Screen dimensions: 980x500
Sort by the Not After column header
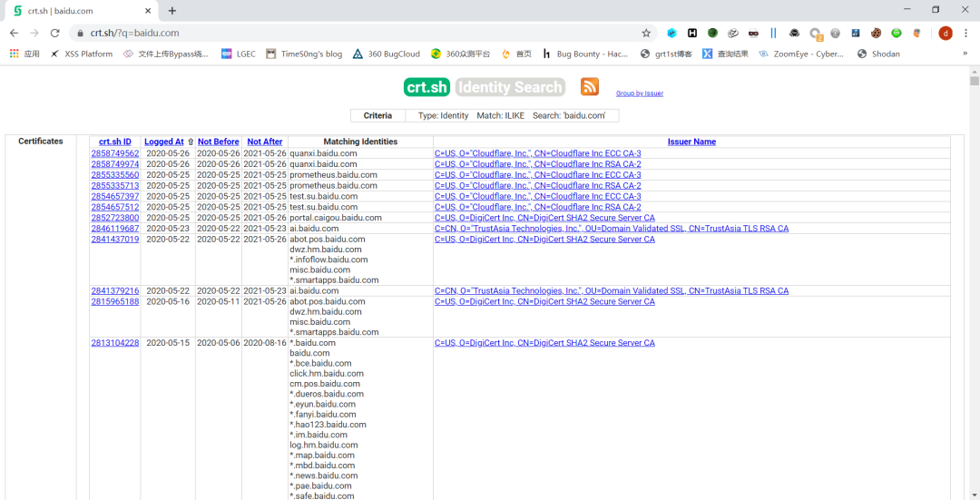tap(265, 142)
